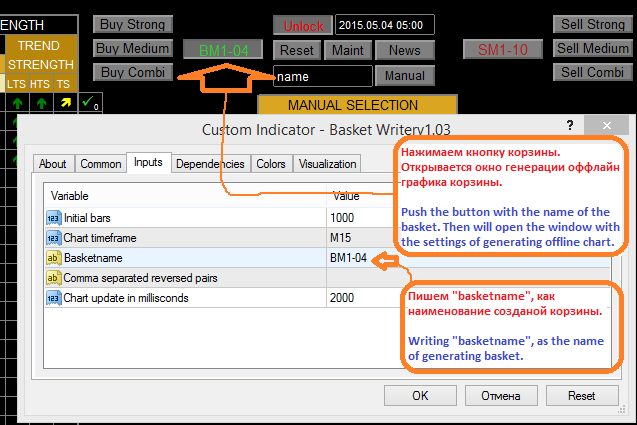Switch to the Common tab
637x425 pixels.
pyautogui.click(x=100, y=164)
